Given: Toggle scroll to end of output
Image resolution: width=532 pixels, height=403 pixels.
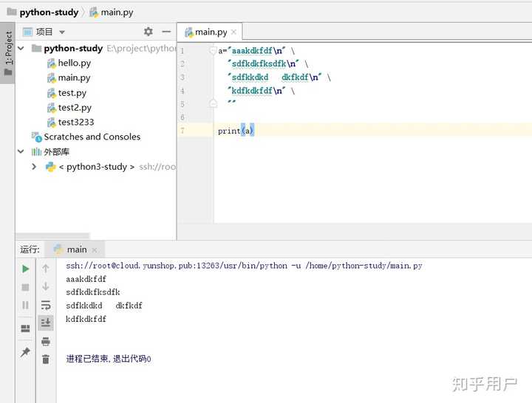Looking at the screenshot, I should [x=46, y=323].
